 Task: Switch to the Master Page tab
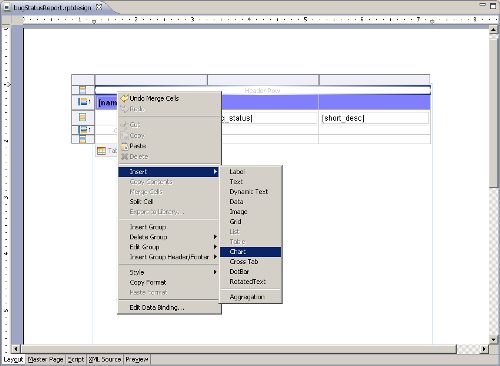(46, 360)
